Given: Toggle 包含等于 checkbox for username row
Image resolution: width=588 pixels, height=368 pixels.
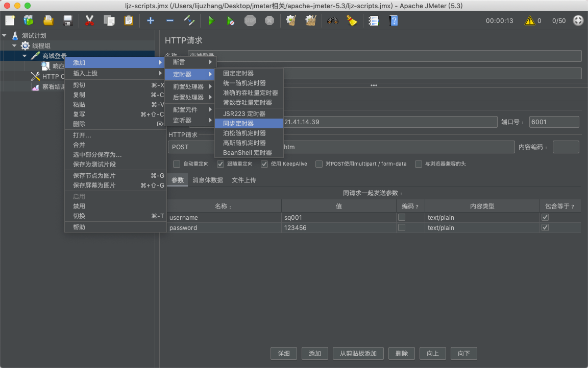Looking at the screenshot, I should pyautogui.click(x=545, y=217).
